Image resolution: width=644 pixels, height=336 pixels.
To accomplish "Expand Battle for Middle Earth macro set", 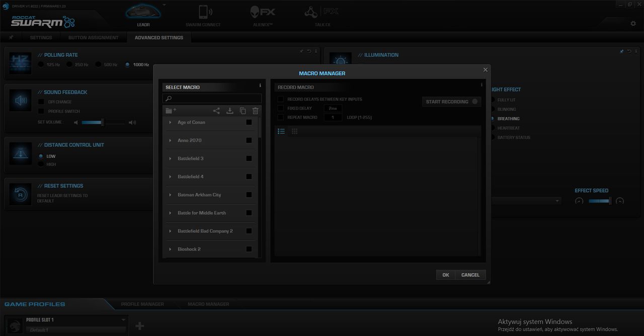I will pyautogui.click(x=170, y=213).
